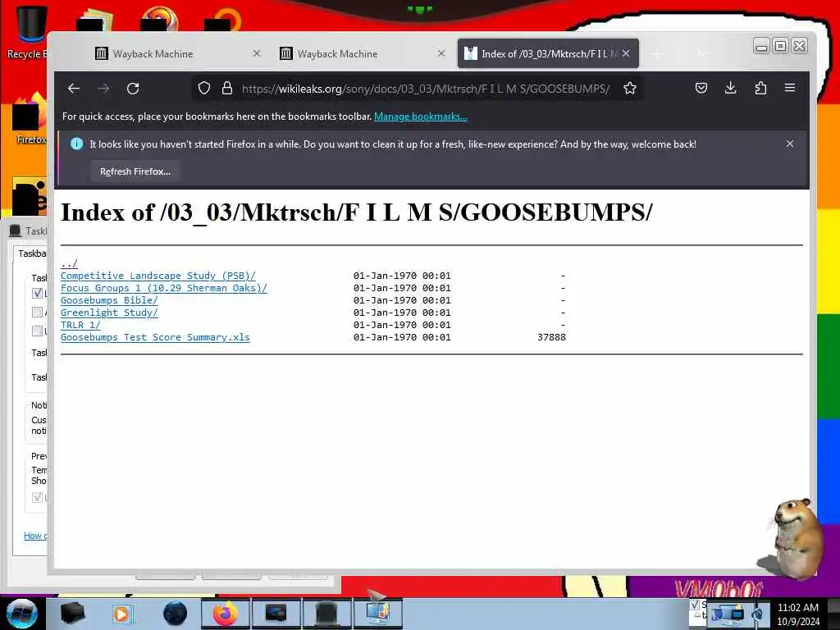This screenshot has width=840, height=630.
Task: Open the Firefox Downloads panel
Action: [x=730, y=88]
